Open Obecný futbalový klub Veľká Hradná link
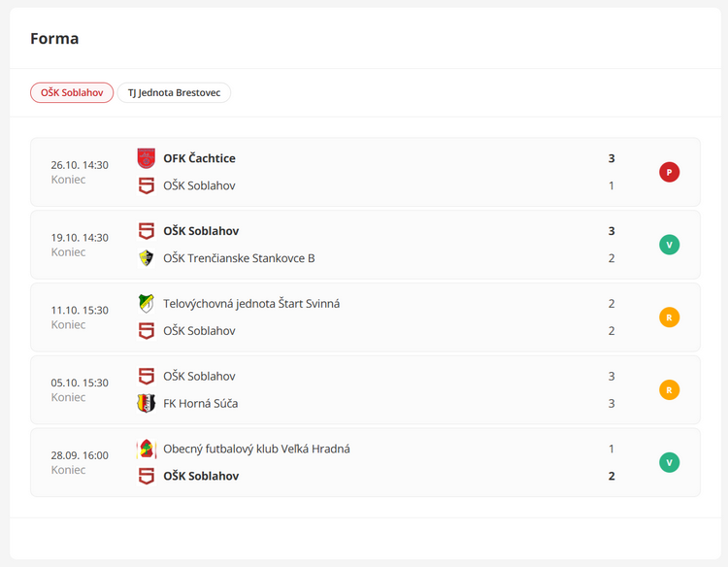Image resolution: width=728 pixels, height=567 pixels. click(256, 449)
